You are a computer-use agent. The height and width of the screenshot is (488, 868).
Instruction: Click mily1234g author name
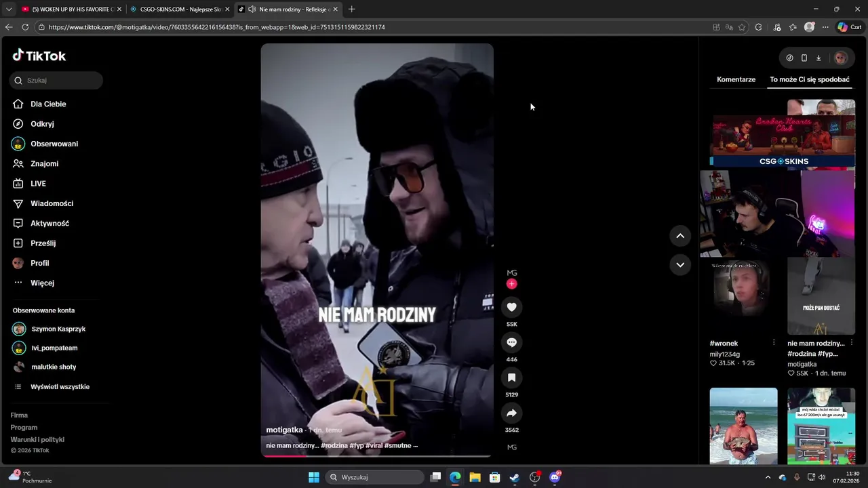[725, 354]
